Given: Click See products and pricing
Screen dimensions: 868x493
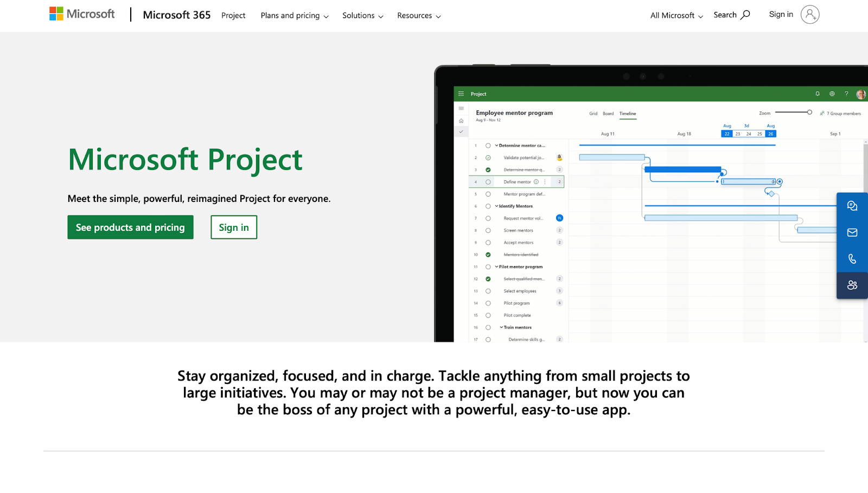Looking at the screenshot, I should [130, 227].
